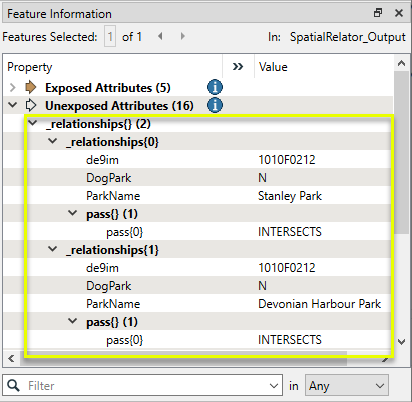The height and width of the screenshot is (402, 412).
Task: Select the Devonian Harbour Park value
Action: (319, 304)
